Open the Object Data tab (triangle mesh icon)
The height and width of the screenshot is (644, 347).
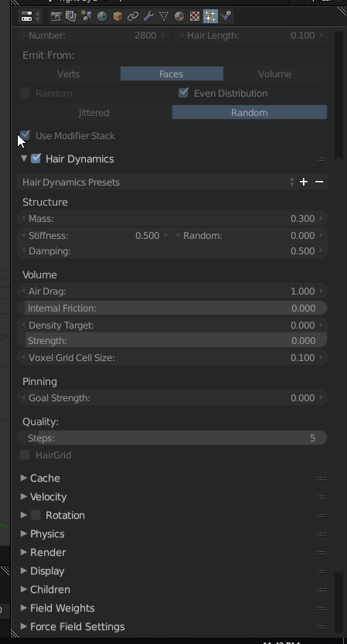(164, 16)
